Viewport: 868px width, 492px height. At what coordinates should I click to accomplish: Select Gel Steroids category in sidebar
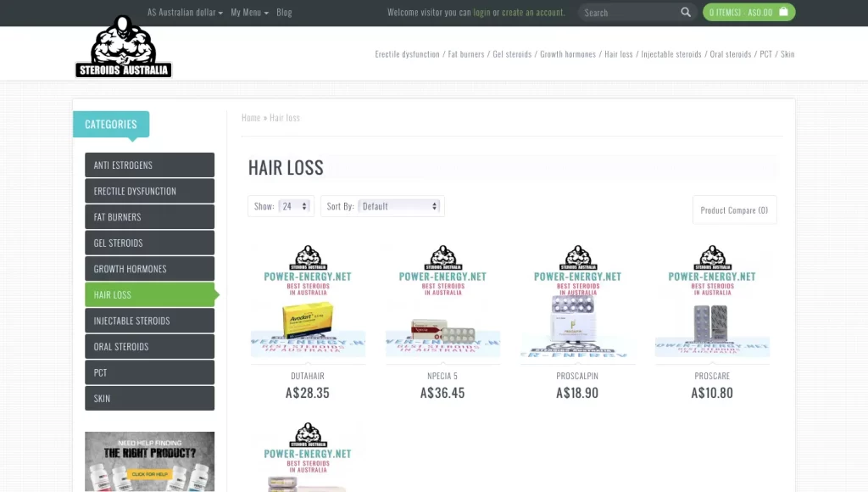pos(149,243)
